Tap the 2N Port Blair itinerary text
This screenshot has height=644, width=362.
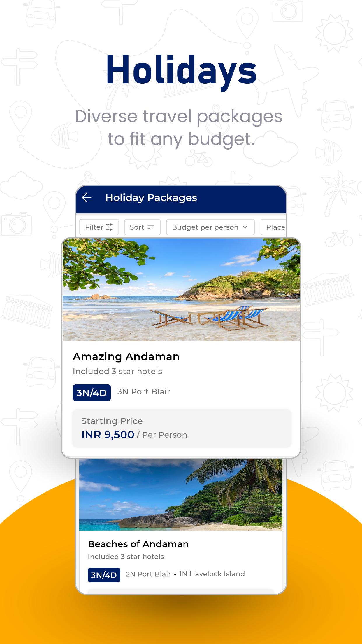[148, 574]
